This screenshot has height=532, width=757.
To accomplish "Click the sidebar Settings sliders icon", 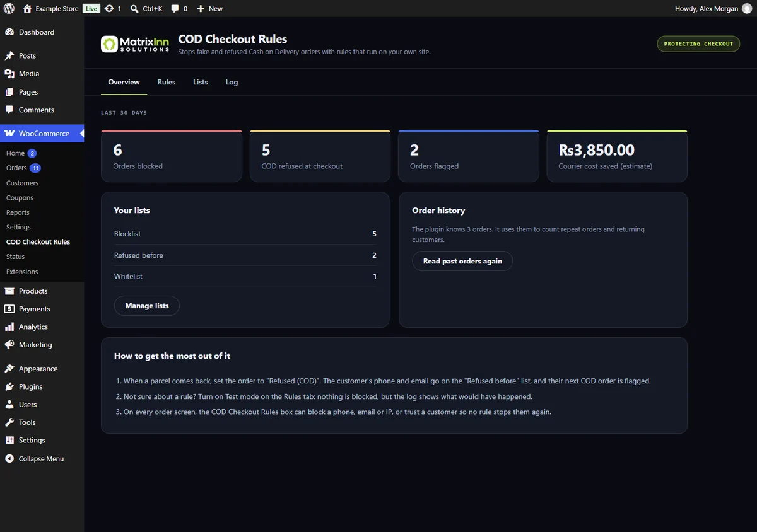I will pyautogui.click(x=9, y=440).
